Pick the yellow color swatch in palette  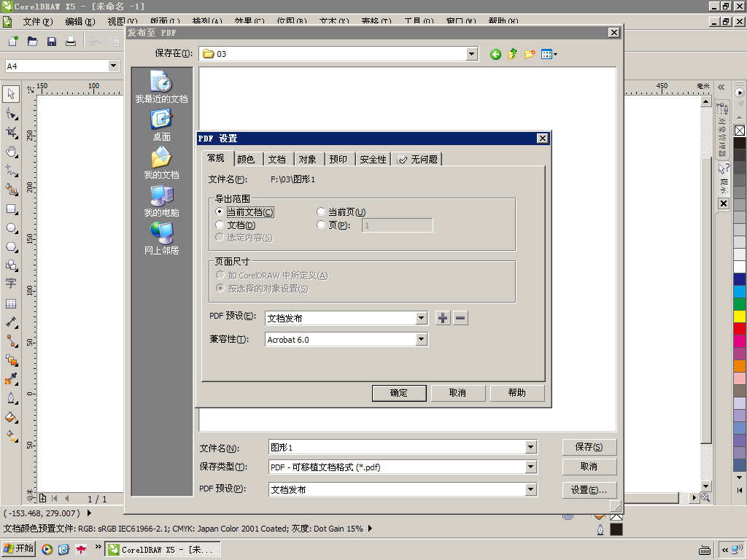740,316
